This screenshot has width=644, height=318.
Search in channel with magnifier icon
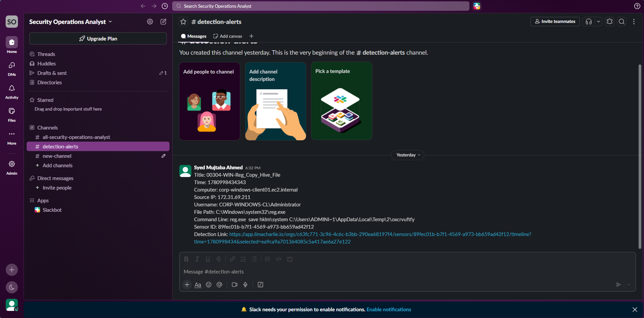click(622, 22)
